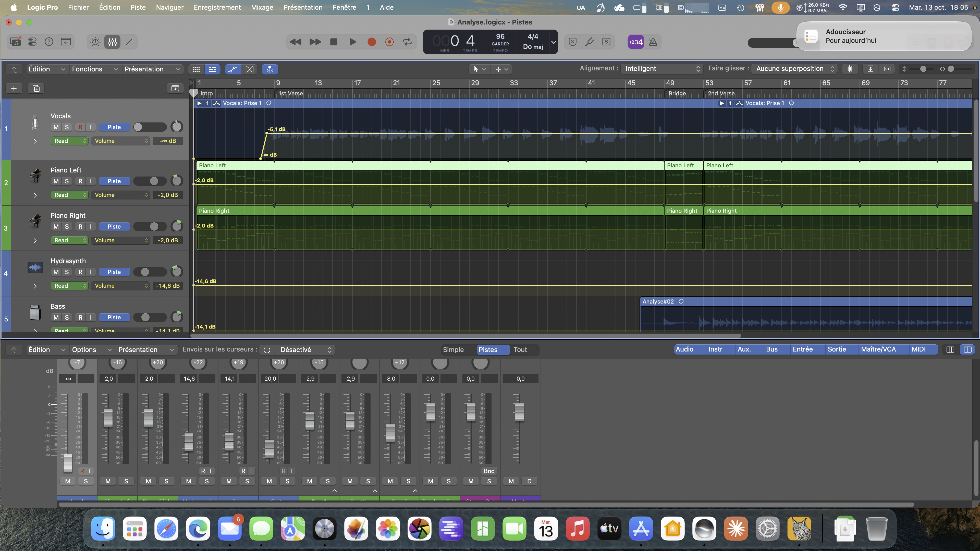Click the Piste button on the Bass track
980x551 pixels.
coord(114,318)
